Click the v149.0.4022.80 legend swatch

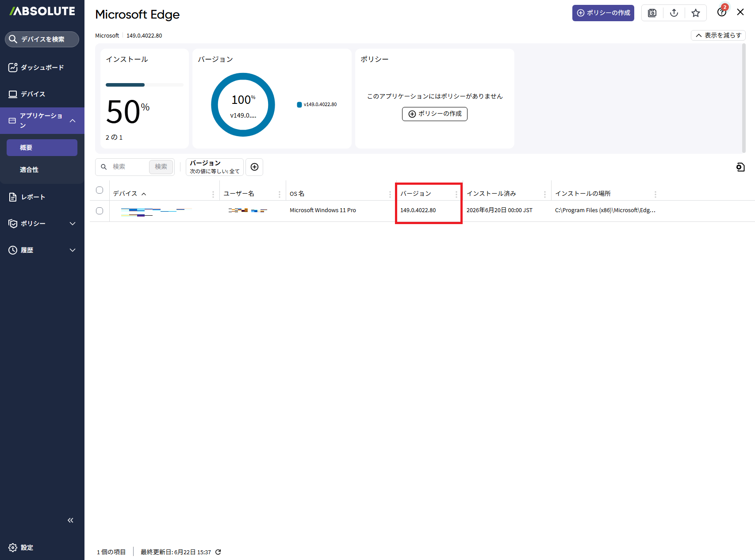[x=299, y=105]
